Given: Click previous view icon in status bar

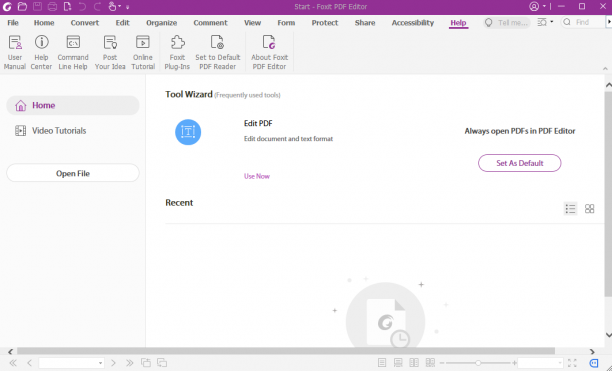Looking at the screenshot, I should pyautogui.click(x=146, y=363).
